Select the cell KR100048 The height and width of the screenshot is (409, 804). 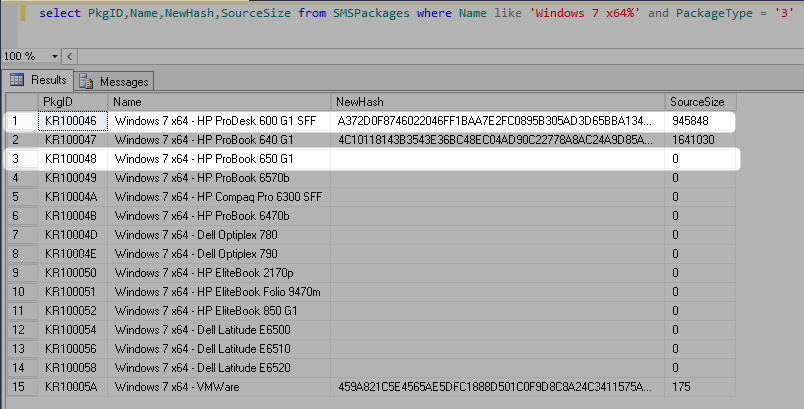click(72, 159)
